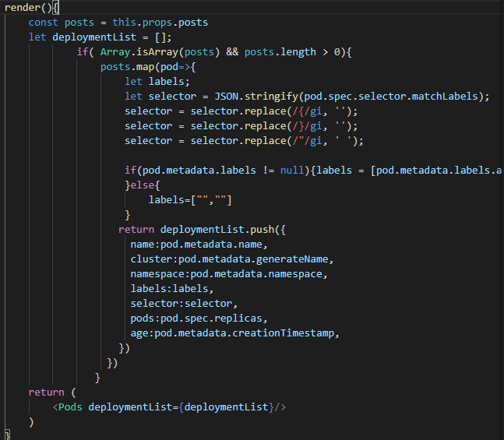The width and height of the screenshot is (504, 440).
Task: Click the 'render()' method name
Action: [28, 8]
